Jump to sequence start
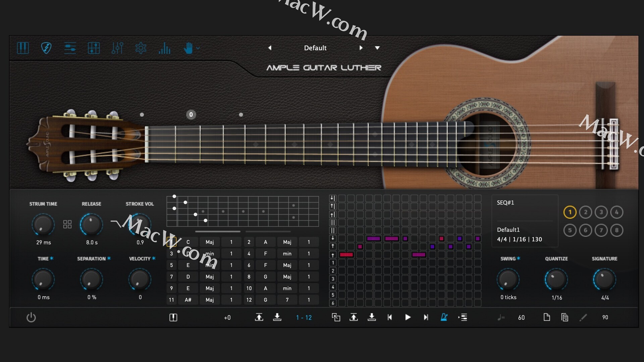The image size is (644, 362). point(389,317)
